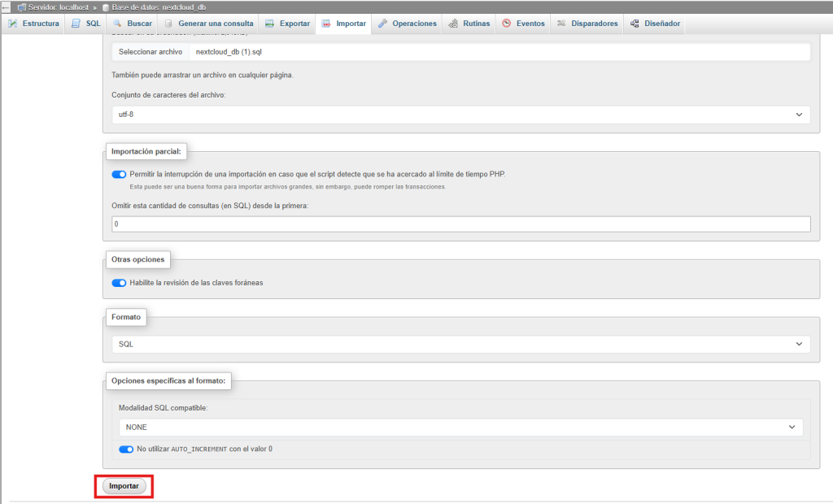Click the SQL tab icon
Screen dimensions: 833x504
tap(76, 24)
